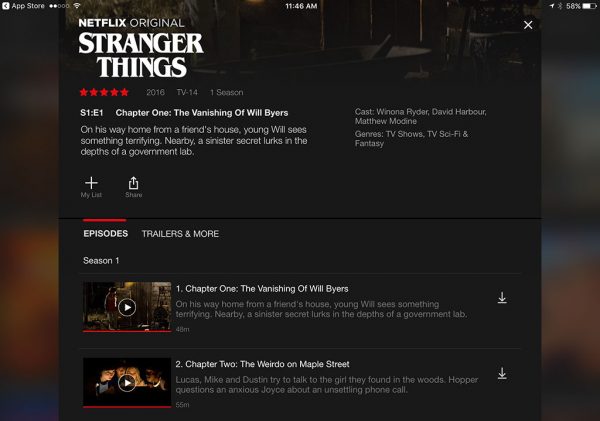Tap the 48m duration of Chapter One

(x=183, y=329)
